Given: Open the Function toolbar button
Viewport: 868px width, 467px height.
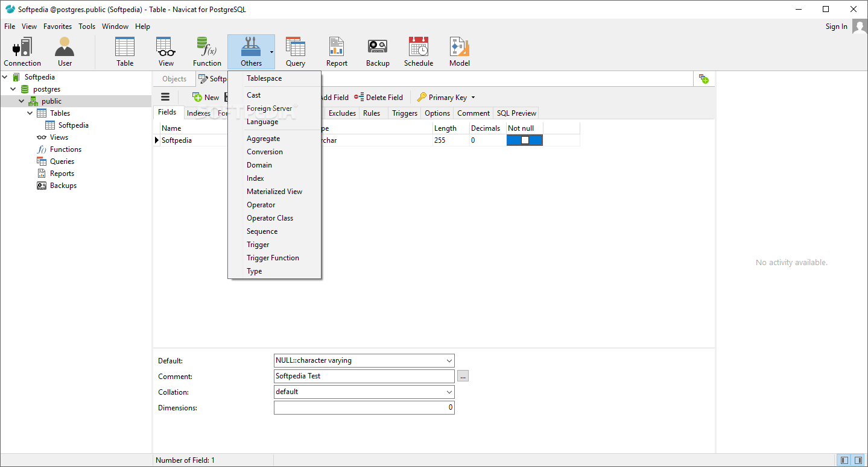Looking at the screenshot, I should click(207, 52).
